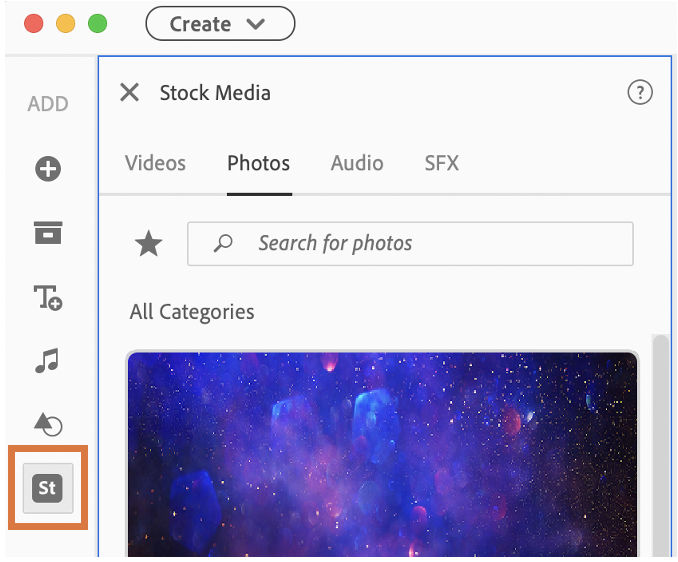Open the Audio tab
The image size is (678, 562).
[x=357, y=163]
